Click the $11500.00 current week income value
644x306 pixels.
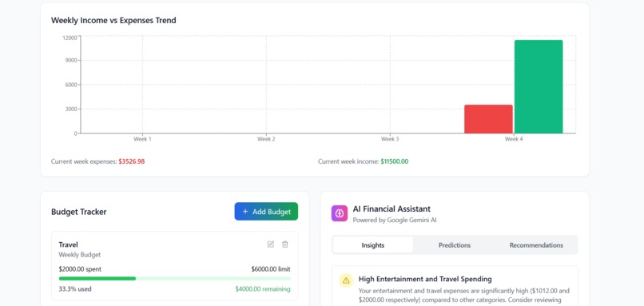tap(394, 161)
